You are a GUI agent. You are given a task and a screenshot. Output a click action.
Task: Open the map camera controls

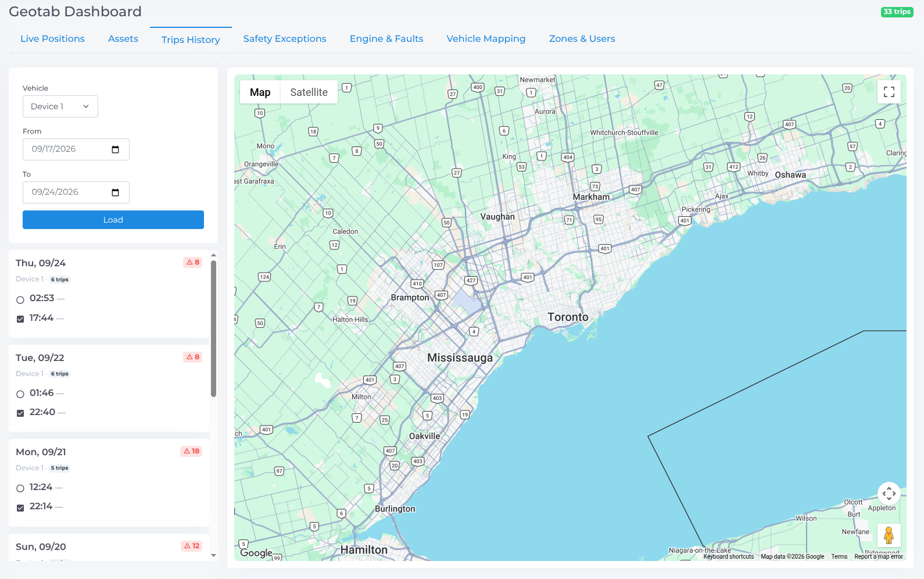(889, 494)
